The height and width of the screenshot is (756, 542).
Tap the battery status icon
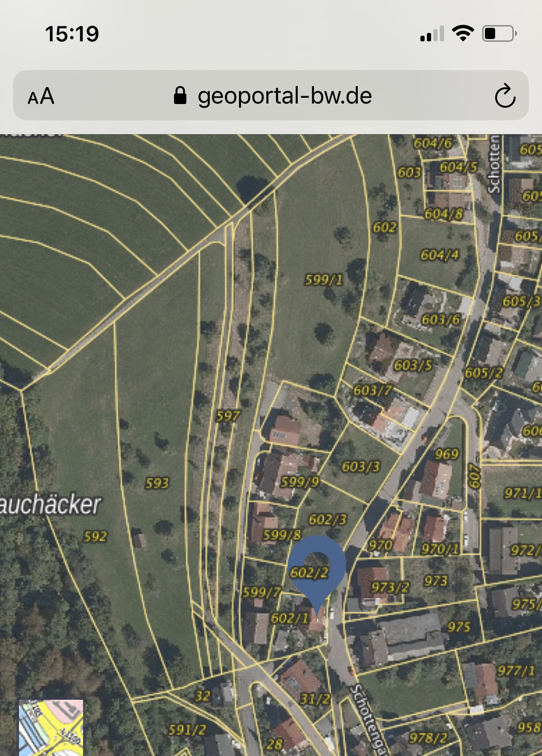pyautogui.click(x=499, y=33)
